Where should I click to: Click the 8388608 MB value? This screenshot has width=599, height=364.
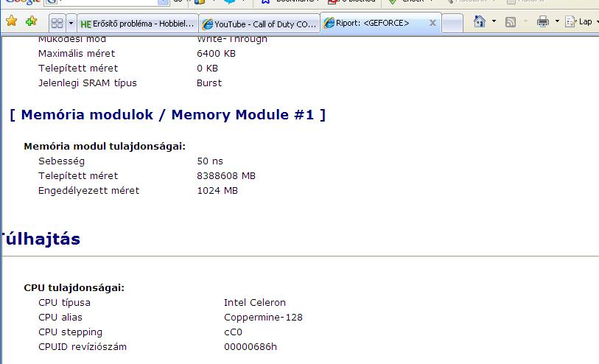[226, 175]
